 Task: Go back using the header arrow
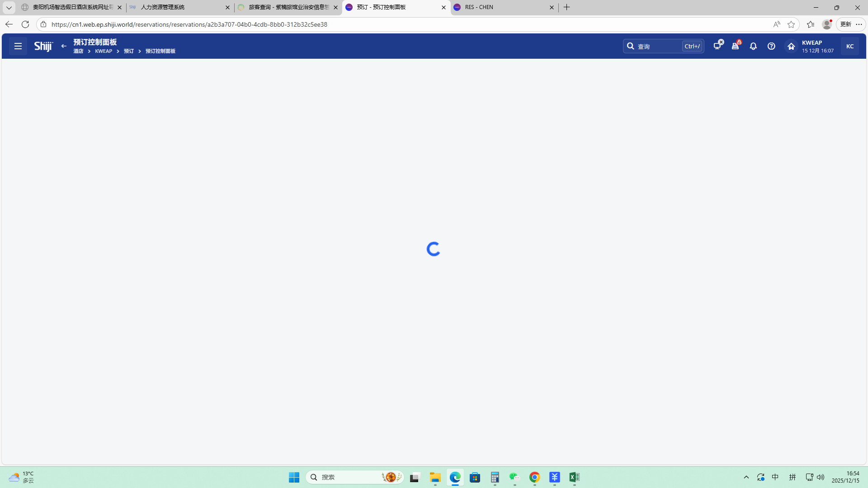pyautogui.click(x=64, y=46)
